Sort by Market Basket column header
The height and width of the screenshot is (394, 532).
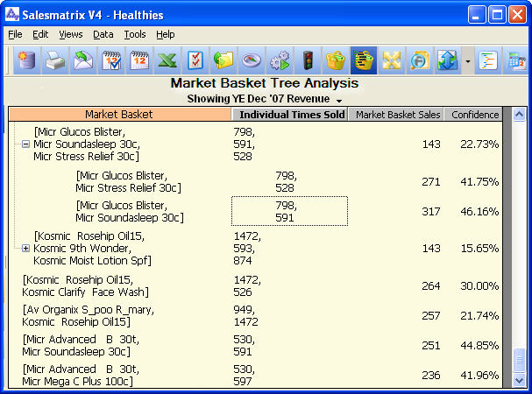click(x=120, y=115)
